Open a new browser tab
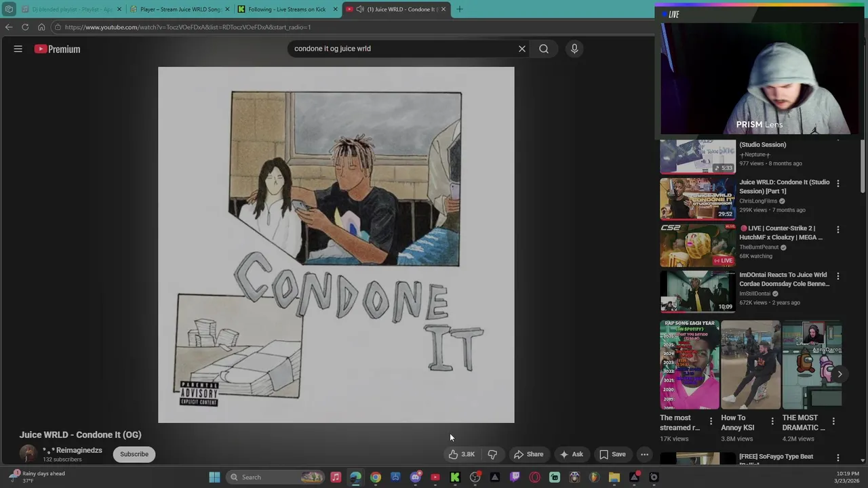 [459, 9]
